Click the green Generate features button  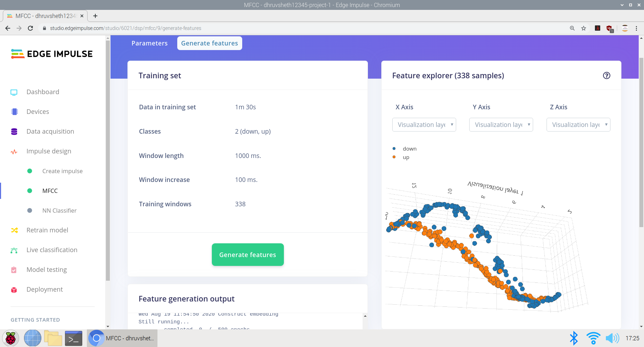pos(248,255)
